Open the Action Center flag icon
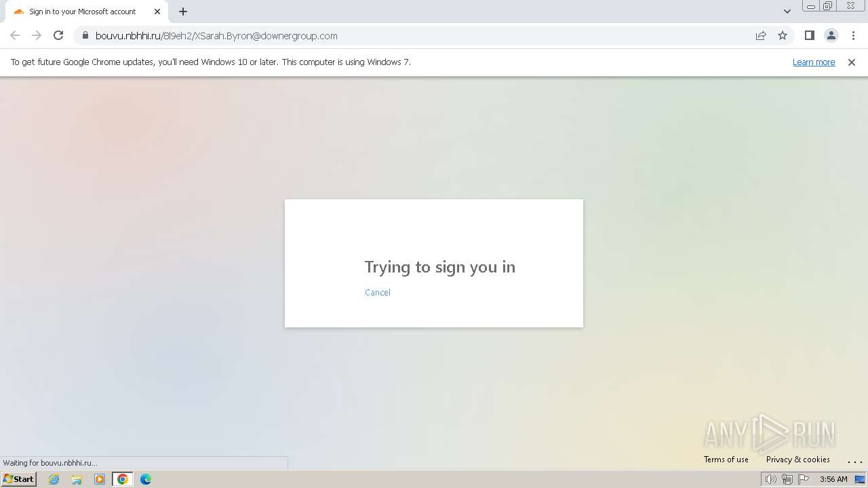868x488 pixels. click(x=804, y=479)
